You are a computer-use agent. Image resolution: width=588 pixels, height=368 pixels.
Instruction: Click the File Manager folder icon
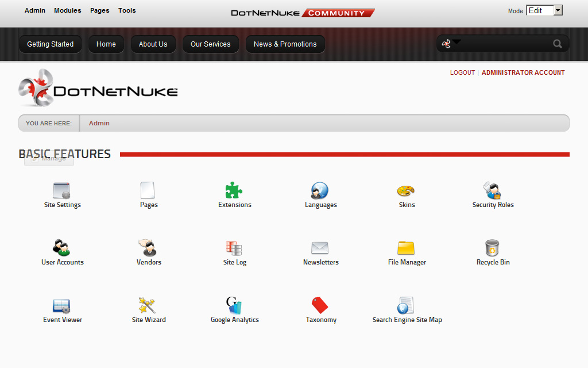point(406,248)
